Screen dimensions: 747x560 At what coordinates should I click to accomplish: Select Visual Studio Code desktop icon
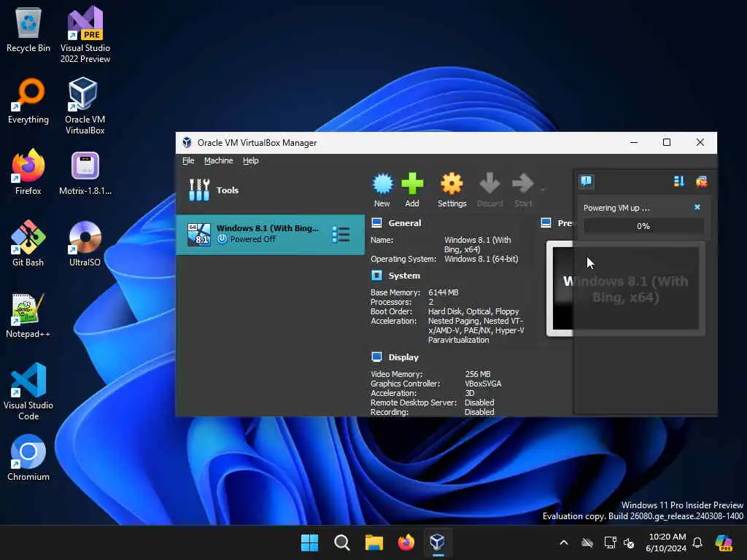pos(28,392)
